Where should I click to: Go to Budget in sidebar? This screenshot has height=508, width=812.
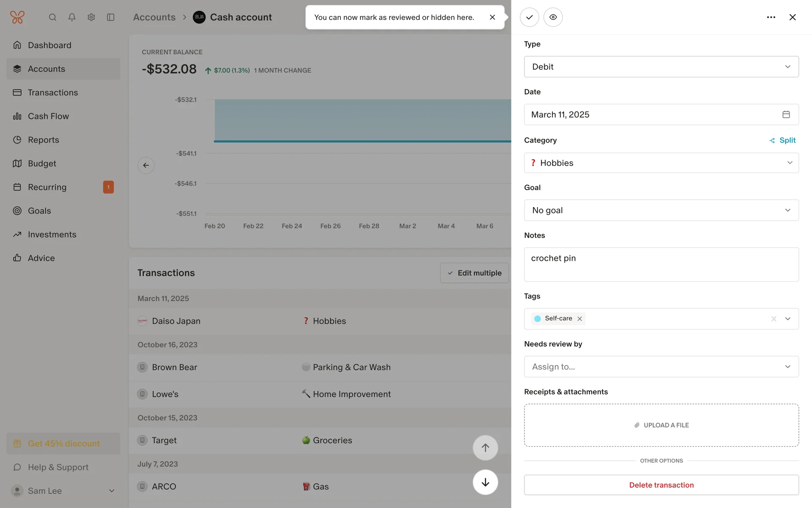coord(42,163)
